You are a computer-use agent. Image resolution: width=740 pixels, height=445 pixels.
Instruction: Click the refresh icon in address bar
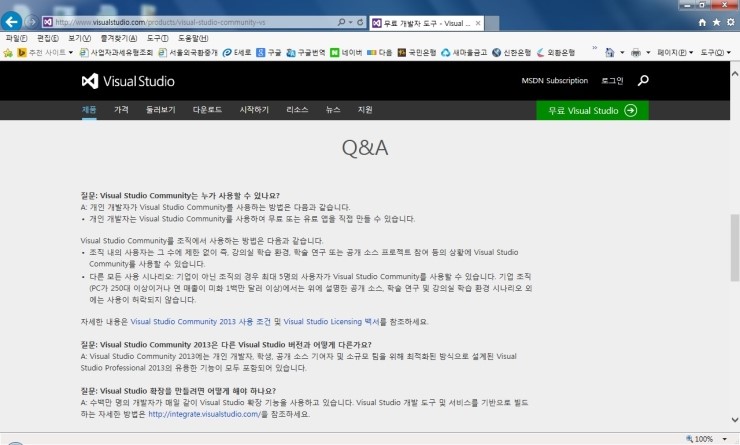pos(361,22)
